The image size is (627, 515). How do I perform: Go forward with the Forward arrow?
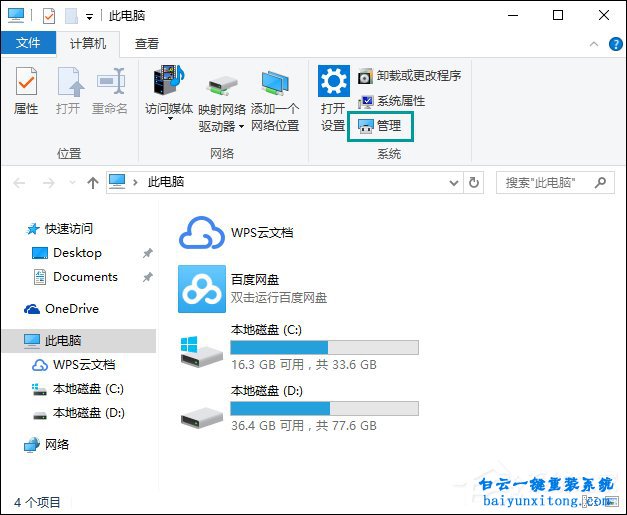[x=48, y=183]
